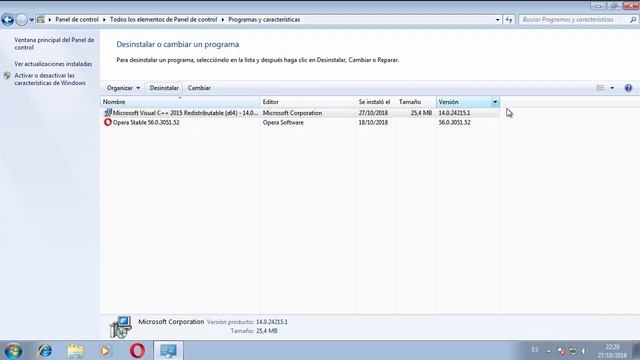Viewport: 640px width, 360px height.
Task: Sort by Tamaño column header
Action: click(416, 102)
